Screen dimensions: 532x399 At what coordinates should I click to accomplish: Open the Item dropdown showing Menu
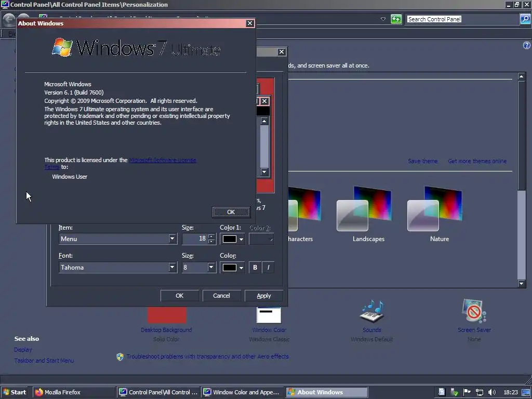pyautogui.click(x=172, y=238)
